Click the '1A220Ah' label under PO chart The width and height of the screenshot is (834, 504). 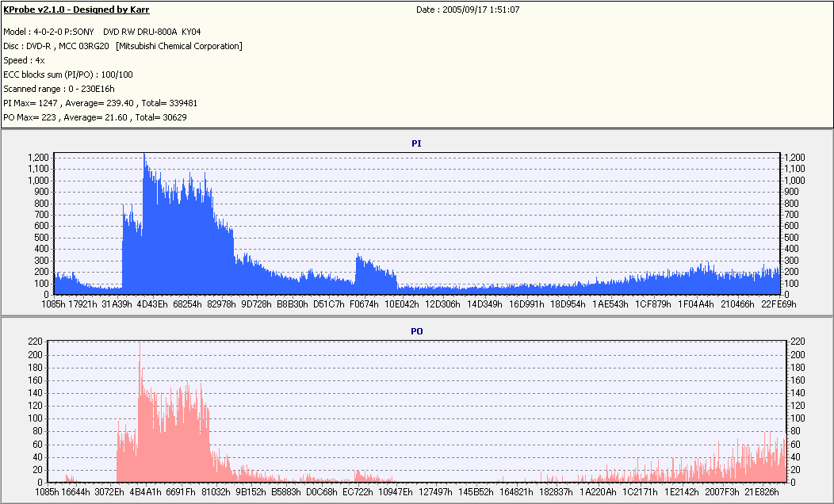pos(598,492)
